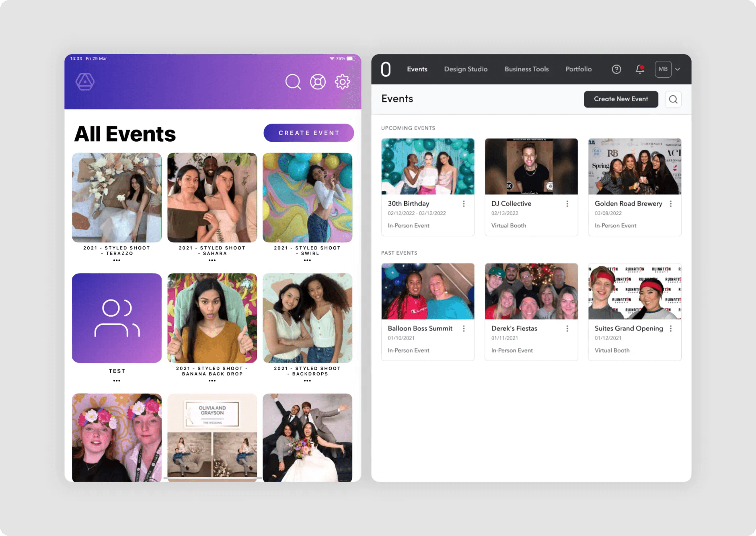Viewport: 756px width, 536px height.
Task: Open the Golden Road Brewery event title
Action: pos(628,204)
